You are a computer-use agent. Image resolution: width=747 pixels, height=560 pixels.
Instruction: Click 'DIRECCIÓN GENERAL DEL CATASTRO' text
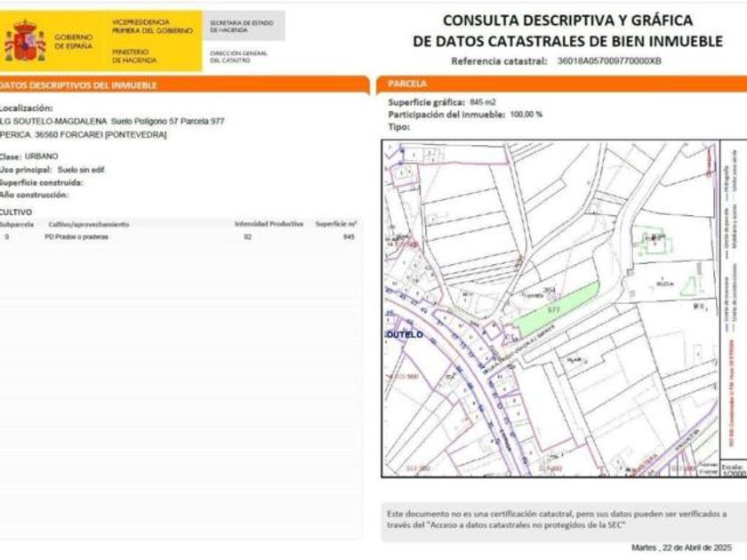(238, 57)
